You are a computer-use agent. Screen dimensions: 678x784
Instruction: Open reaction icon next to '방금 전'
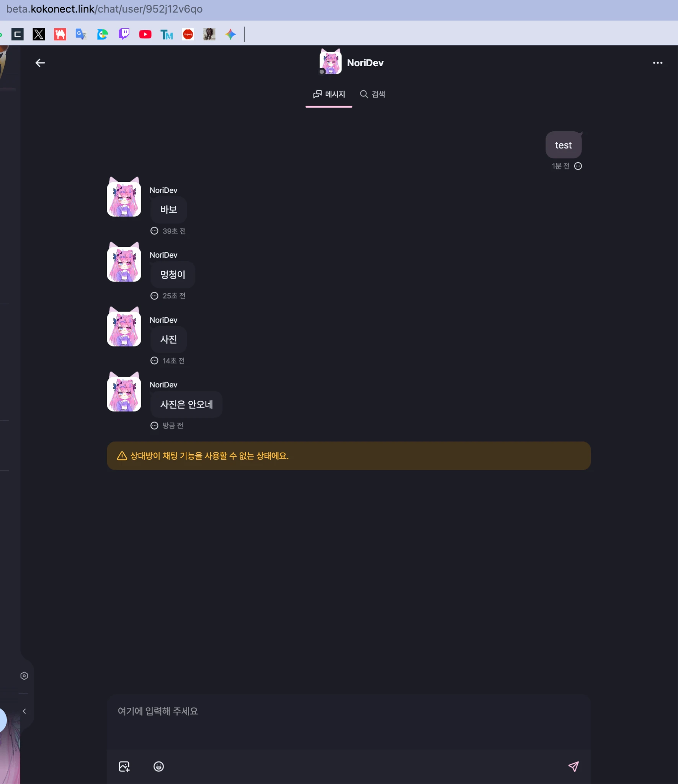(x=154, y=426)
